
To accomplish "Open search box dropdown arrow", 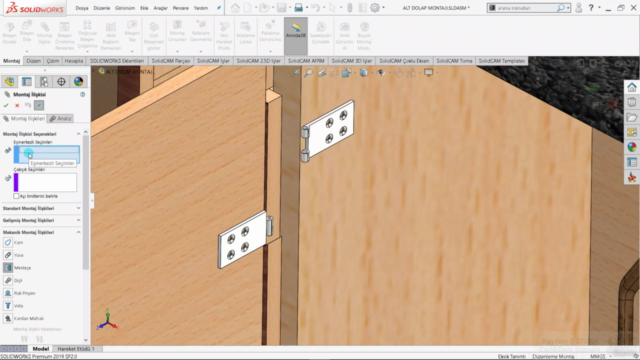I will (x=568, y=8).
